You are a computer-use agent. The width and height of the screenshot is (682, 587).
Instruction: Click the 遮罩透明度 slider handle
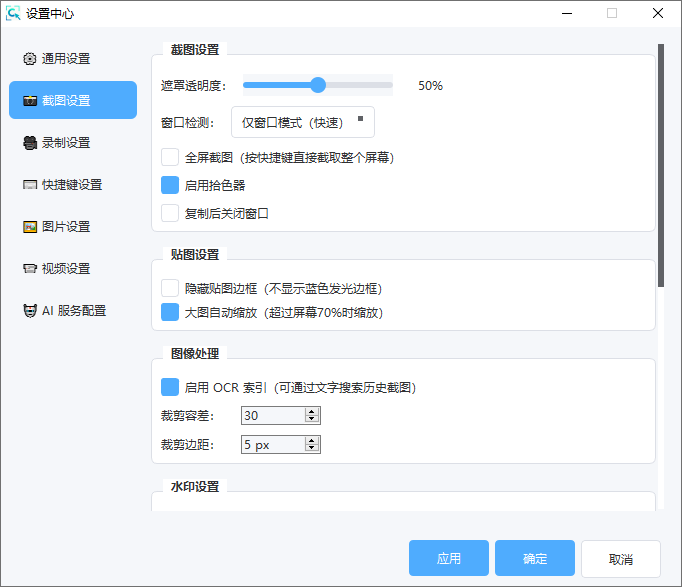tap(318, 85)
